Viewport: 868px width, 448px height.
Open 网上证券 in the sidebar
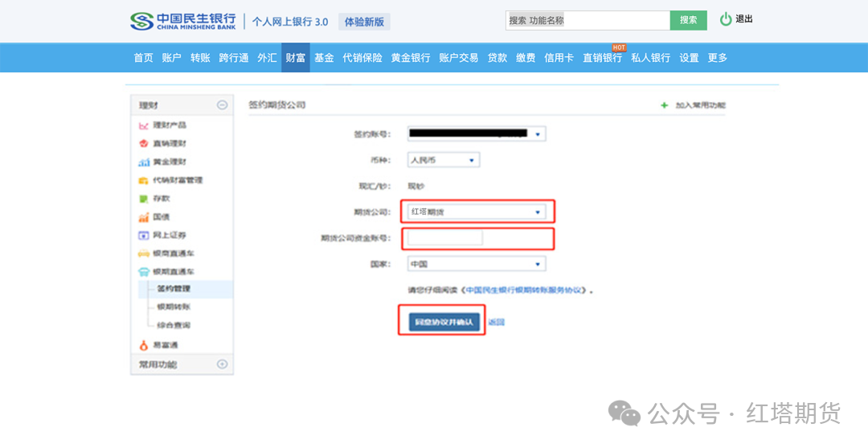[170, 236]
